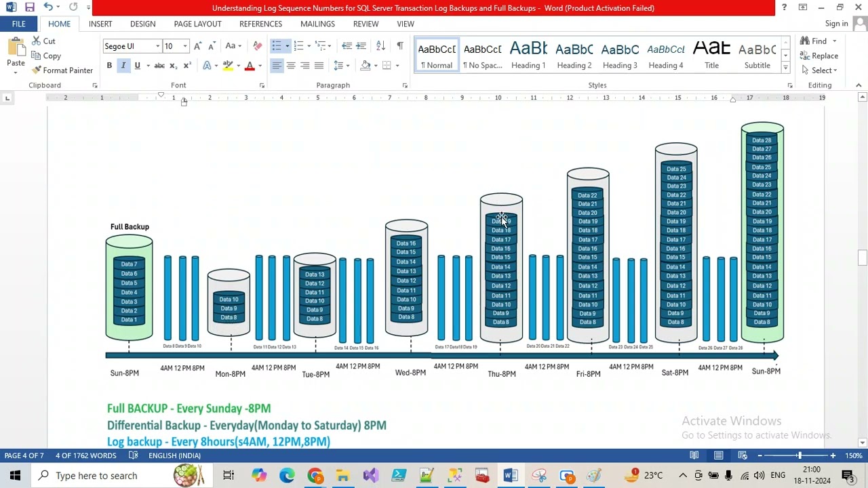
Task: Open Windows Start menu
Action: click(15, 476)
